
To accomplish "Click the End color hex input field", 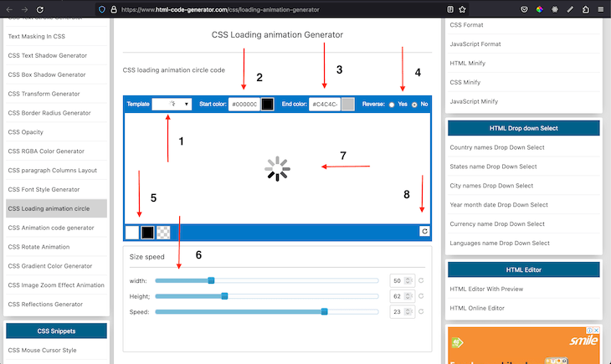I will coord(324,104).
